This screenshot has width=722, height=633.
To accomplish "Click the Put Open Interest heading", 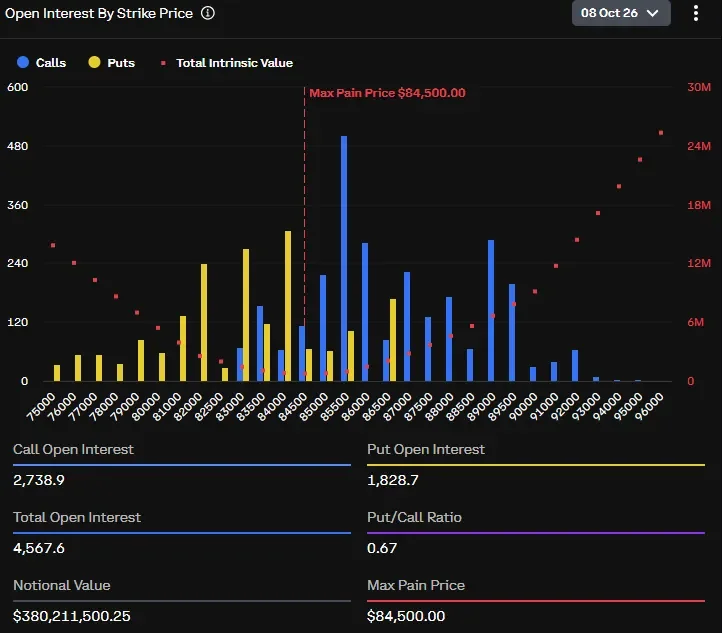I will [426, 449].
